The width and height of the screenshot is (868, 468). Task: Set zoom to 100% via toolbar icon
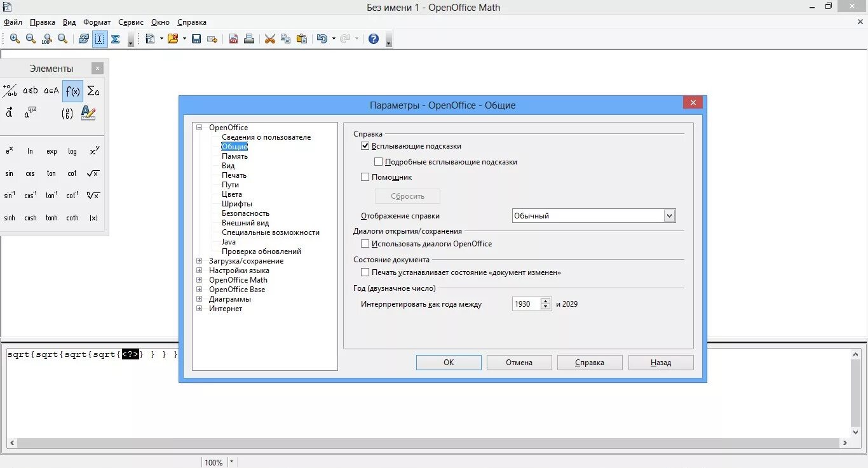point(46,39)
